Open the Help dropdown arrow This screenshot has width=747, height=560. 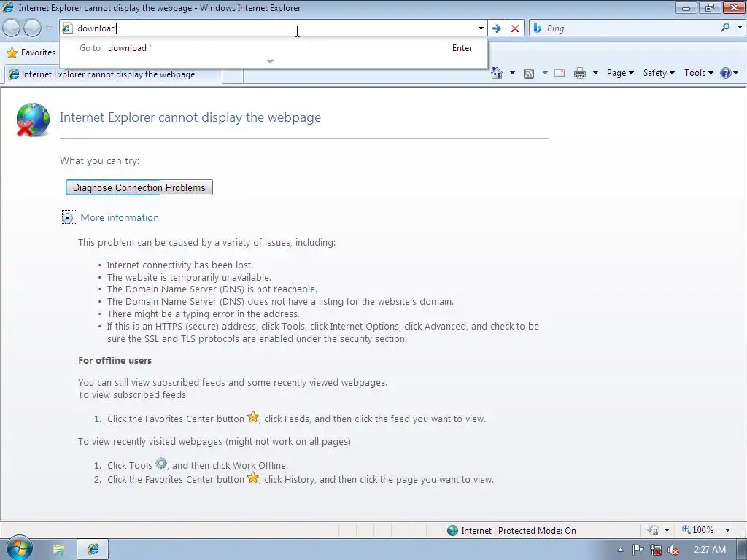736,73
